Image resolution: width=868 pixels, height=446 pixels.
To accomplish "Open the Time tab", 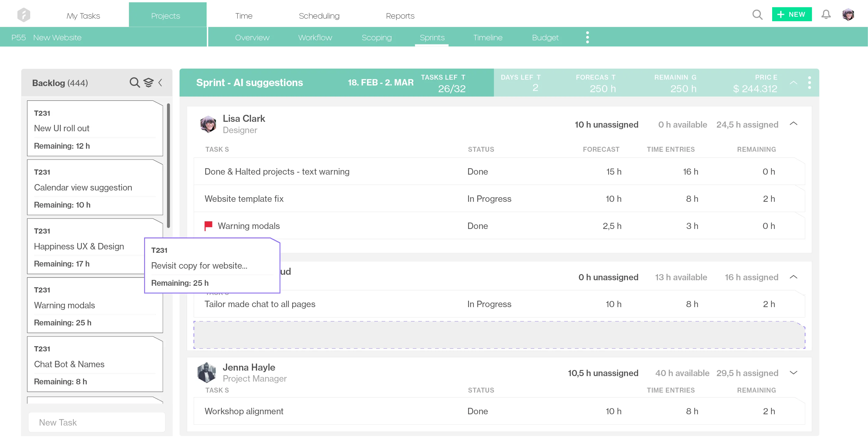I will click(244, 16).
